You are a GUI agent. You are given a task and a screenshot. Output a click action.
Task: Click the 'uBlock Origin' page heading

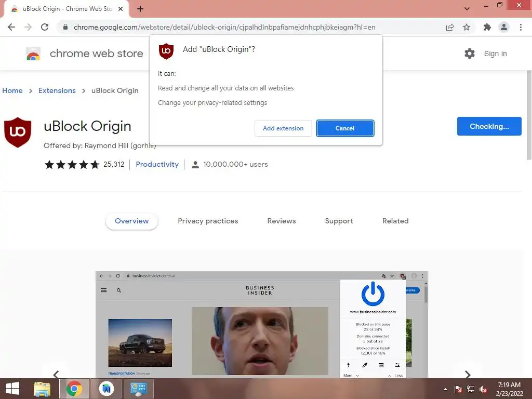tap(87, 126)
